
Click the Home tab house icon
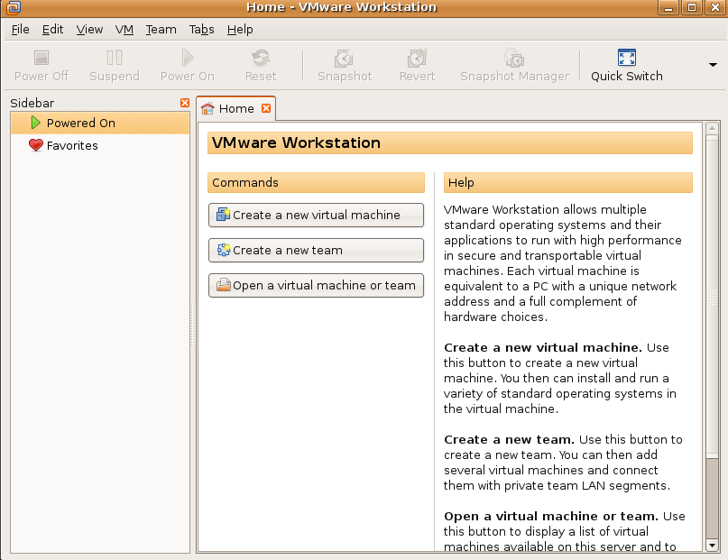pyautogui.click(x=207, y=108)
